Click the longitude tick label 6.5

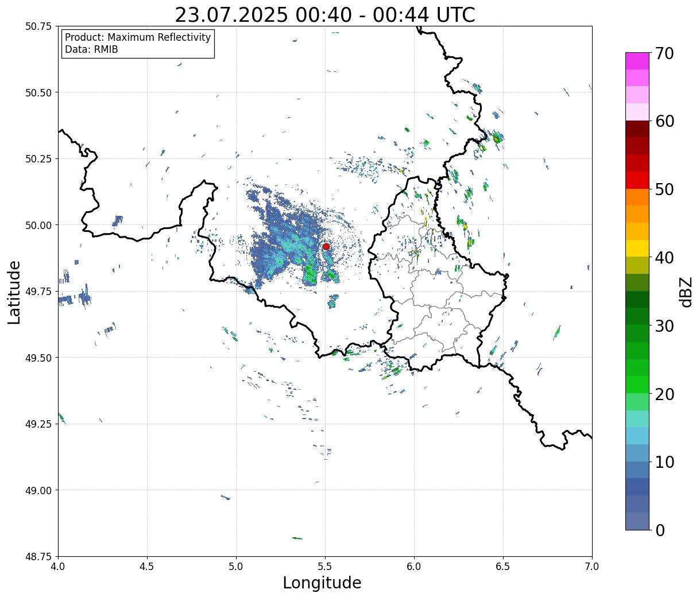pos(503,567)
